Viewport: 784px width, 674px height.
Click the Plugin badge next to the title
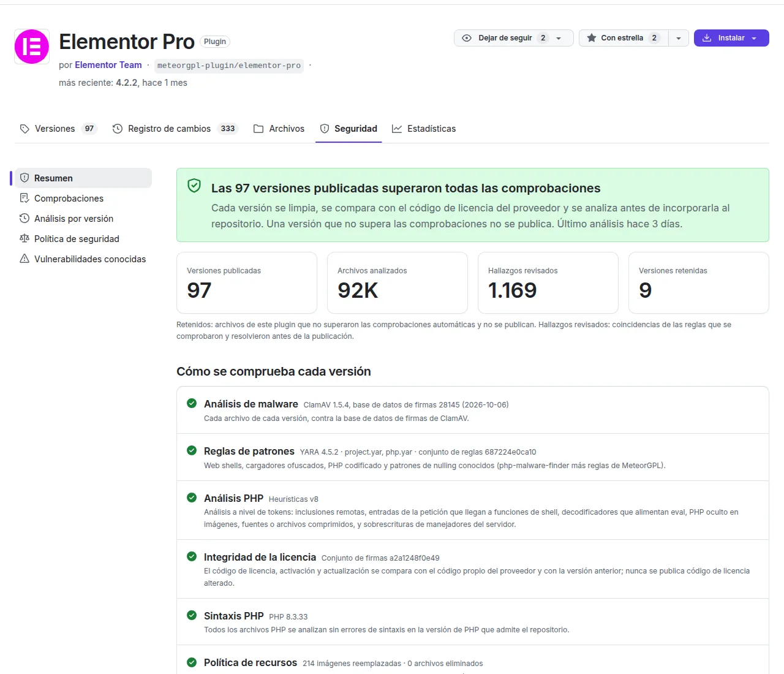(x=215, y=42)
